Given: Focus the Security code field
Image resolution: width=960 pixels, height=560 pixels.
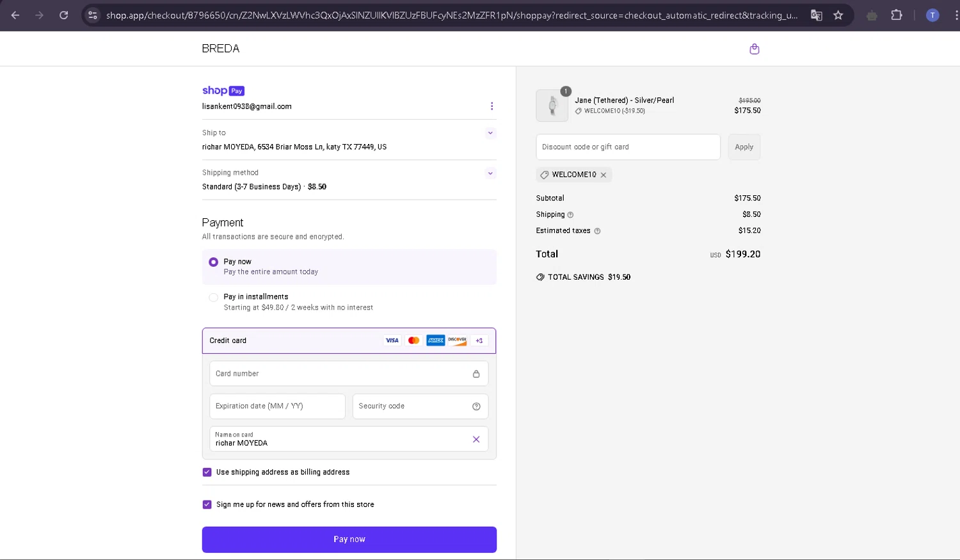Looking at the screenshot, I should pyautogui.click(x=420, y=406).
